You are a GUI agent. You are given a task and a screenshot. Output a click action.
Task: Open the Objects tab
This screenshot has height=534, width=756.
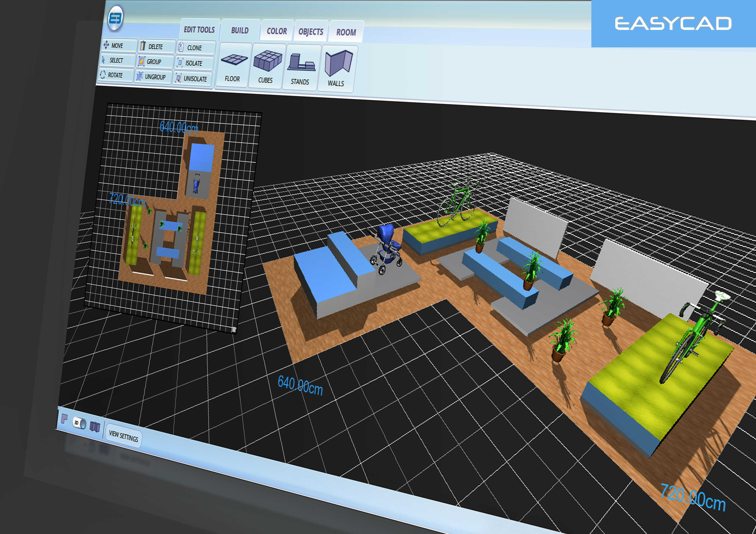tap(311, 32)
